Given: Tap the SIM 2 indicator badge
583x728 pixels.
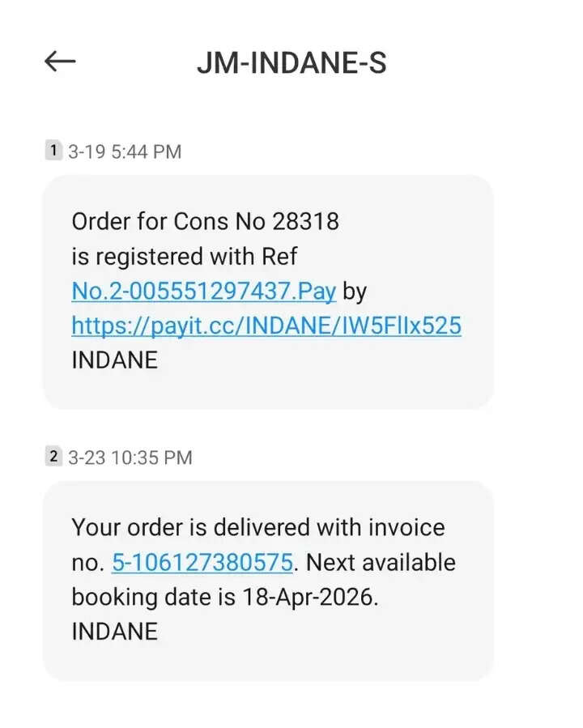Looking at the screenshot, I should tap(53, 457).
